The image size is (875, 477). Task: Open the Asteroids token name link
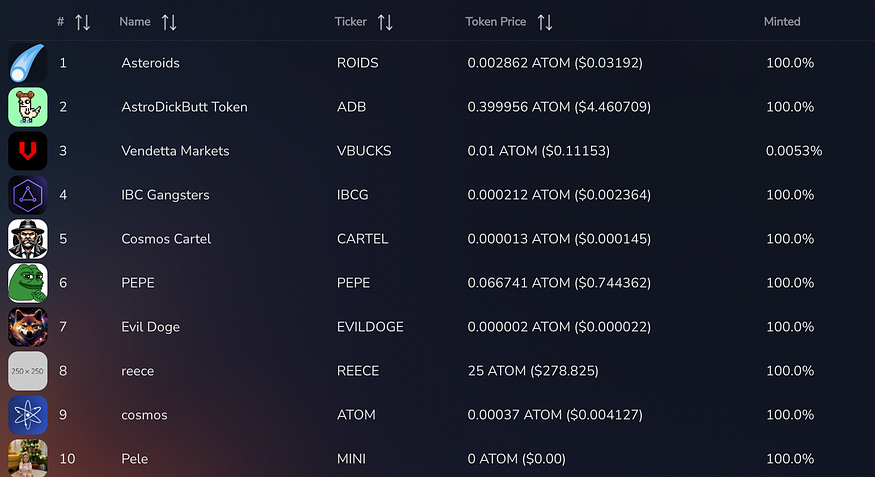(x=150, y=63)
